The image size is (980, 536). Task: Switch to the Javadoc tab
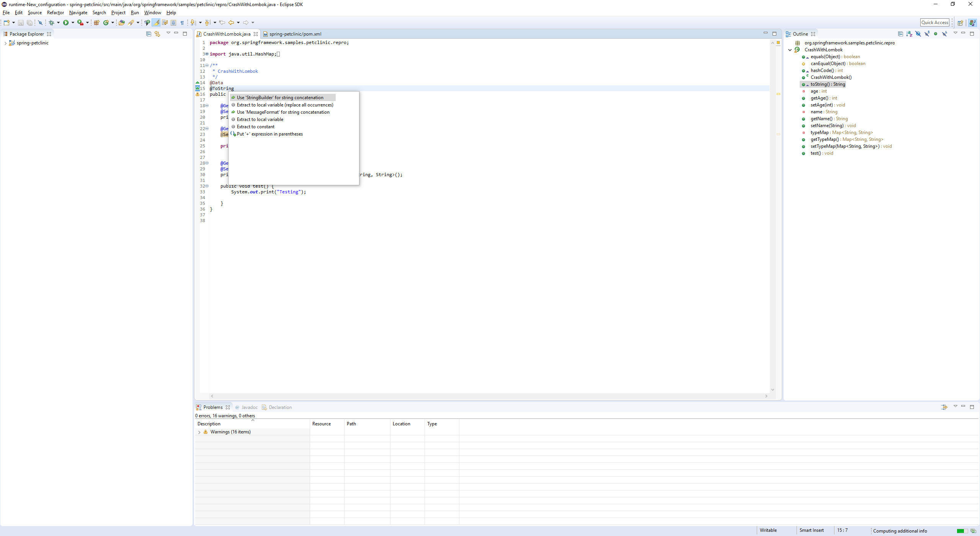pyautogui.click(x=249, y=407)
